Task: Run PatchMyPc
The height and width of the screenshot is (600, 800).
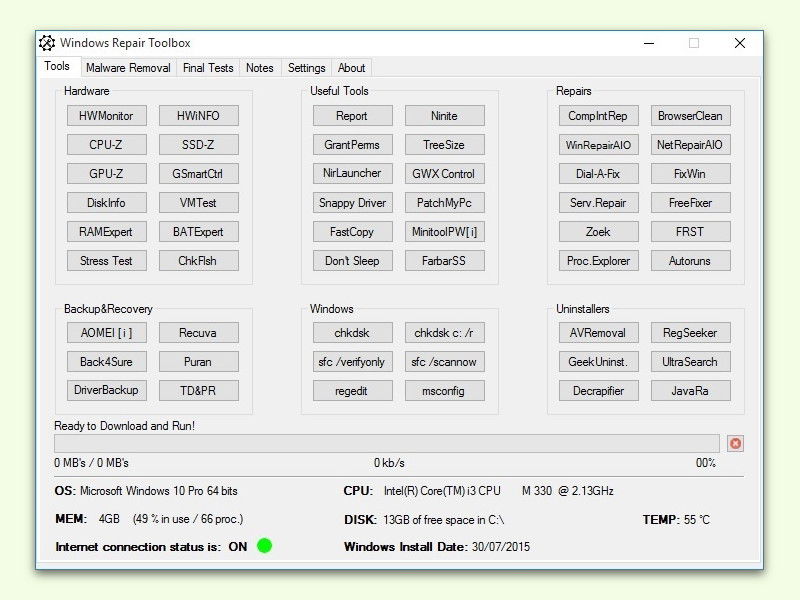Action: (444, 203)
